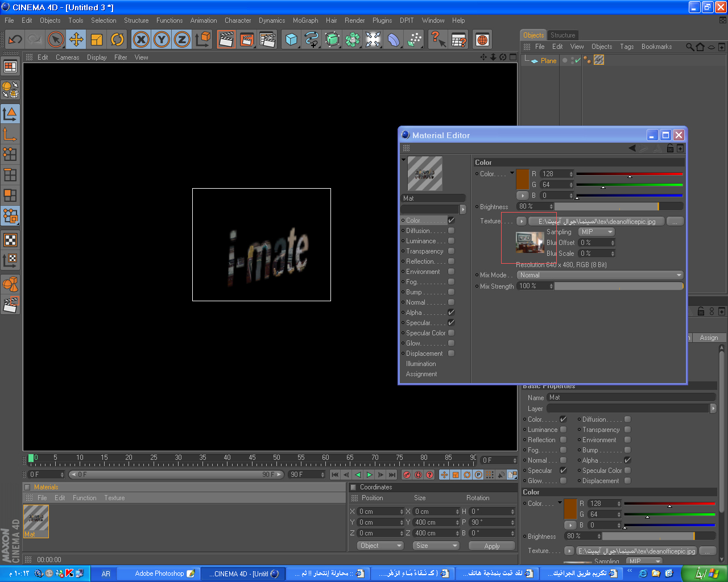The image size is (728, 582).
Task: Switch to the Structure tab
Action: pos(562,35)
